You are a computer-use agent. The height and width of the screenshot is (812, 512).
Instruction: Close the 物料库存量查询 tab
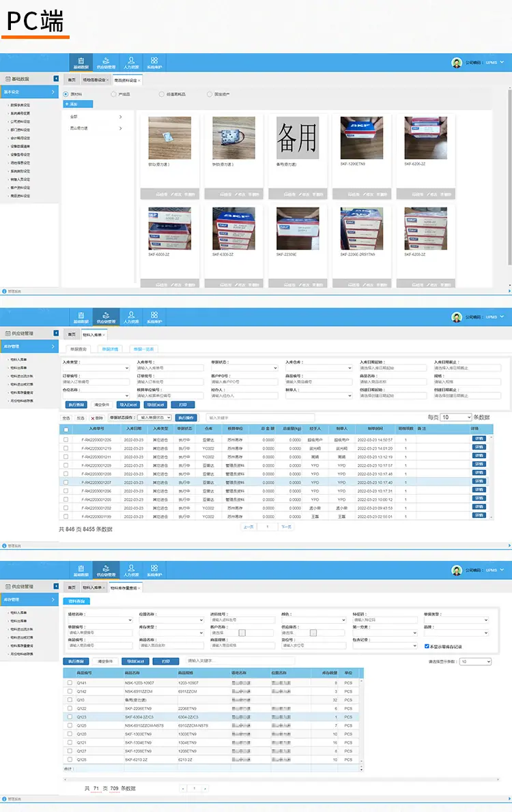click(x=139, y=588)
